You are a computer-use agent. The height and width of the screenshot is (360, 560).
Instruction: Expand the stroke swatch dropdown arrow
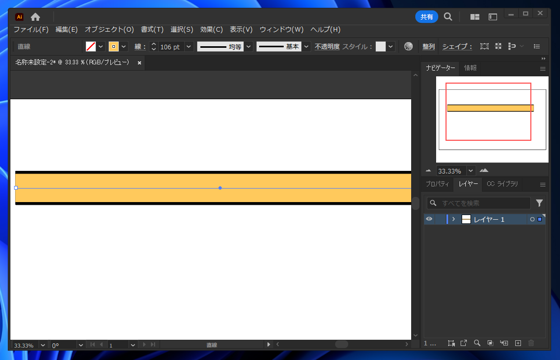pyautogui.click(x=124, y=46)
